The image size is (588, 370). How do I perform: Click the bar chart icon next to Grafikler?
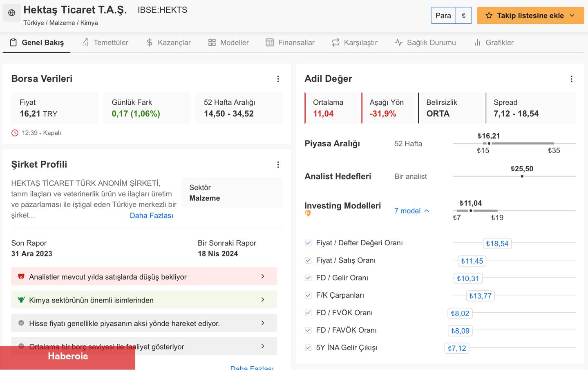click(477, 43)
